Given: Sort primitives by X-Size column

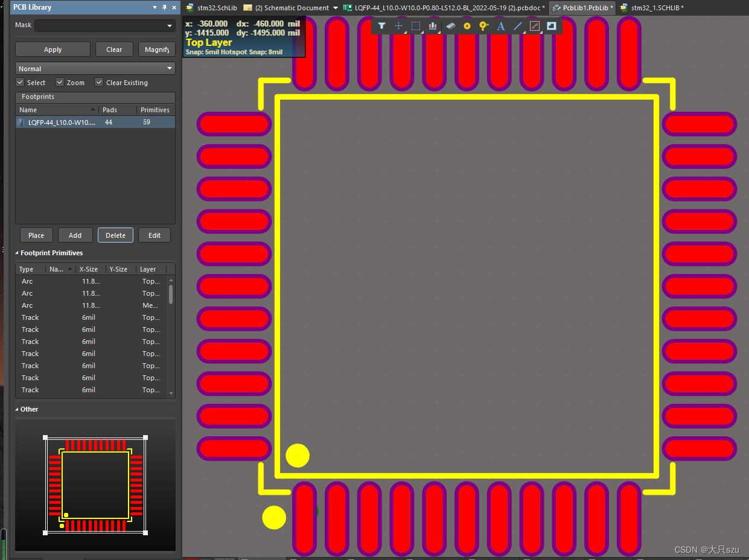Looking at the screenshot, I should point(91,269).
